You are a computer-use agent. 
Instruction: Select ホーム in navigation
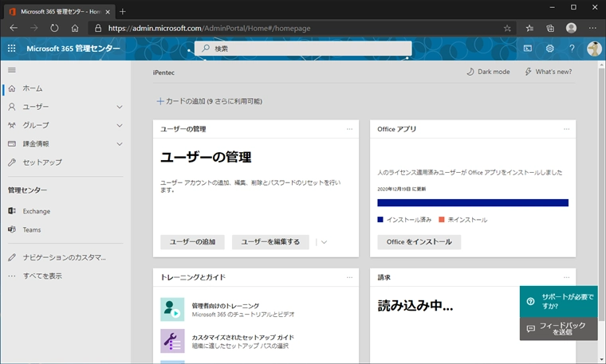(x=33, y=88)
